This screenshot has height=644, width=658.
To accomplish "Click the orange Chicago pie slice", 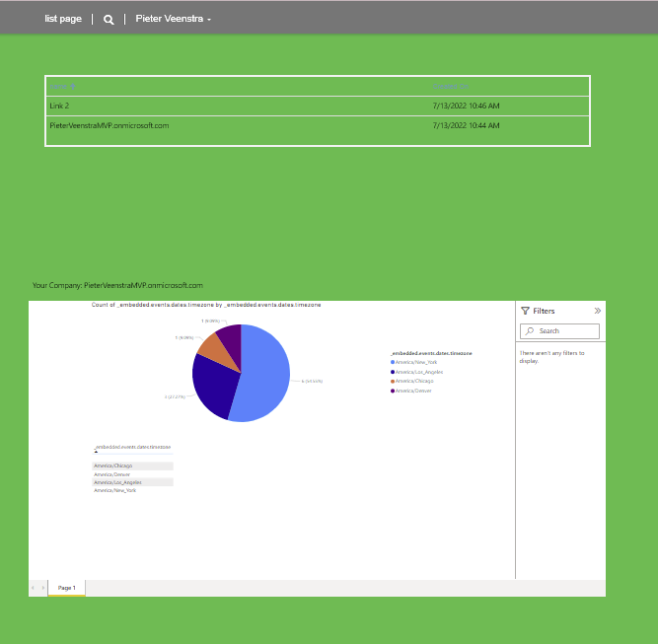I will tap(216, 350).
